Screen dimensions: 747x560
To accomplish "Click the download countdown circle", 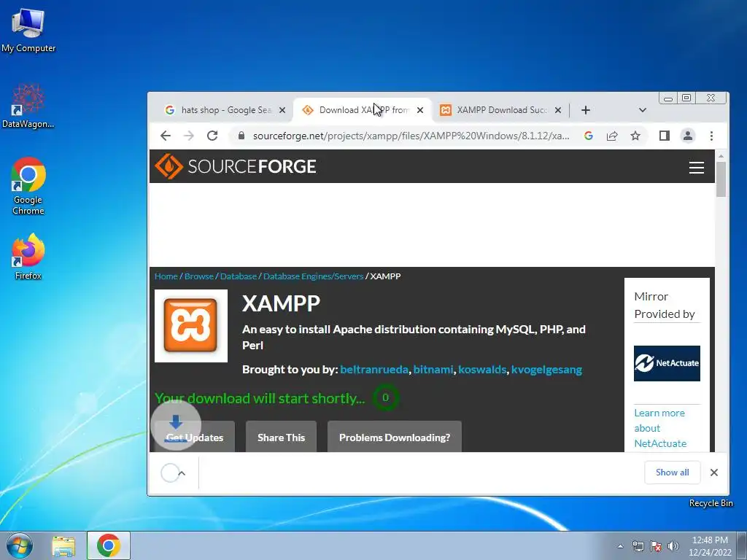I will point(385,397).
